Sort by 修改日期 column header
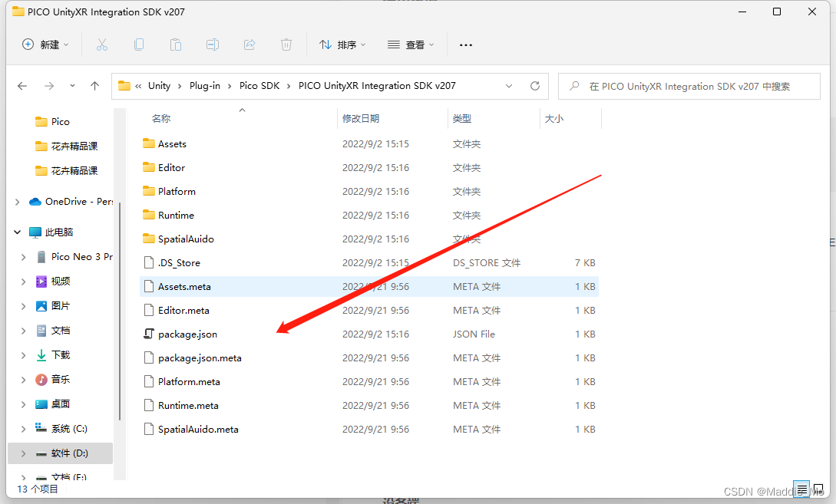Screen dimensions: 836x504 pos(360,118)
